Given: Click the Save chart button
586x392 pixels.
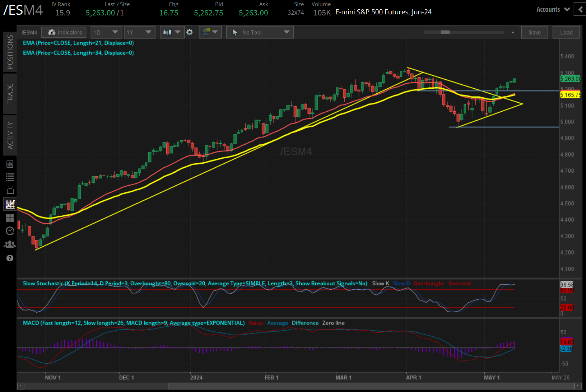Looking at the screenshot, I should tap(534, 32).
